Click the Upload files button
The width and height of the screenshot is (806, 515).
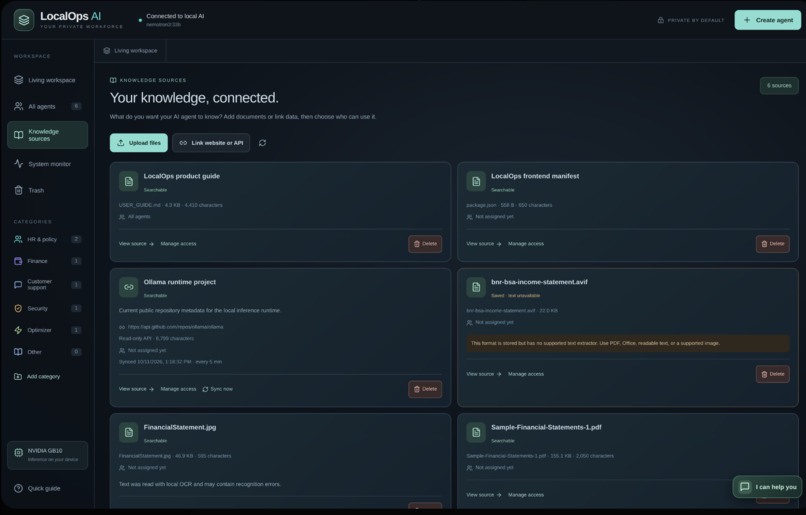(139, 143)
